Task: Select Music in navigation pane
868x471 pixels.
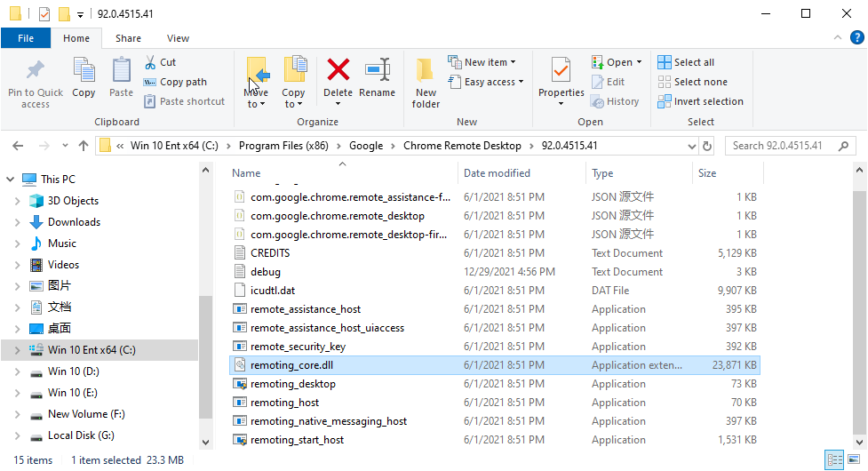Action: [62, 243]
